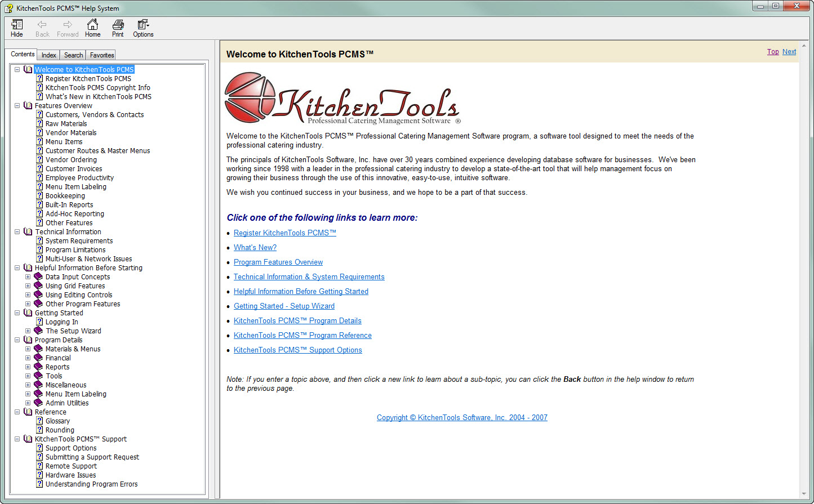Viewport: 814px width, 504px height.
Task: Click the topic icon beside Logging In
Action: tap(40, 322)
